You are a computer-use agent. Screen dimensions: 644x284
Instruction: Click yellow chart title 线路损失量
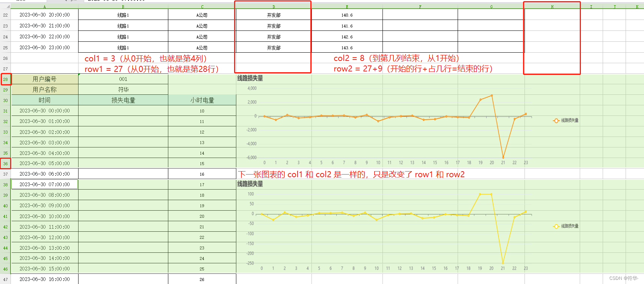pos(250,184)
